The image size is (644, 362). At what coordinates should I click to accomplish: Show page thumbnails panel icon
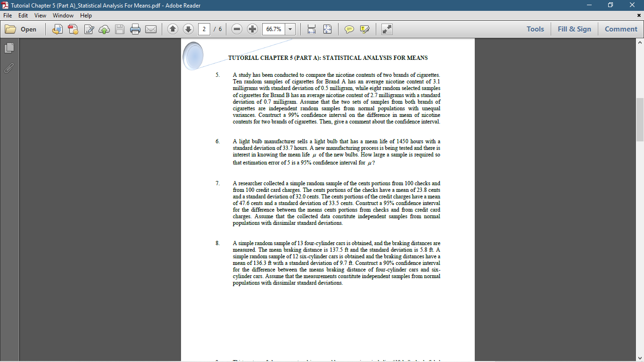tap(9, 48)
